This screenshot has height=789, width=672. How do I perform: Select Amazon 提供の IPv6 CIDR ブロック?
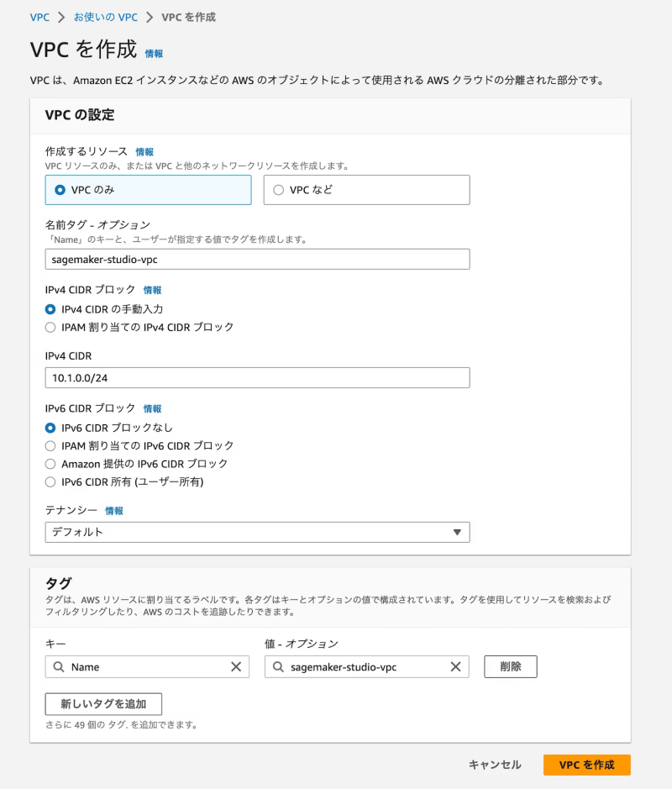(x=50, y=464)
